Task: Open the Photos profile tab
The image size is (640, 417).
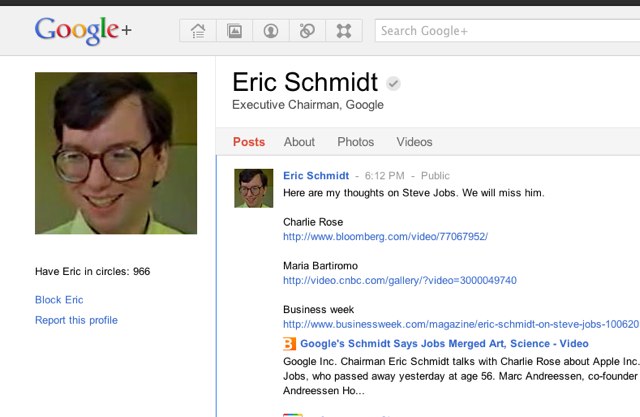Action: click(355, 142)
